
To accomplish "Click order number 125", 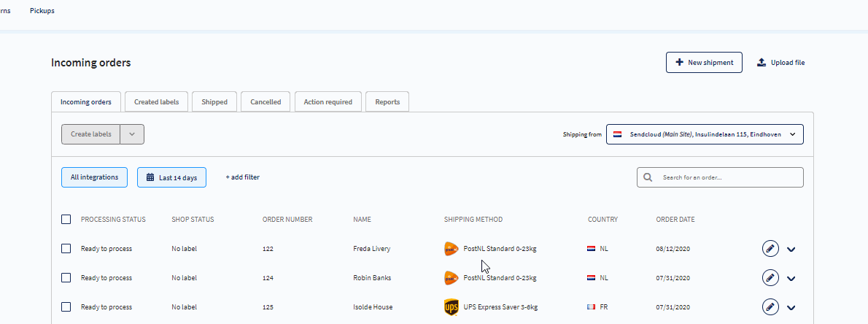I will point(268,307).
